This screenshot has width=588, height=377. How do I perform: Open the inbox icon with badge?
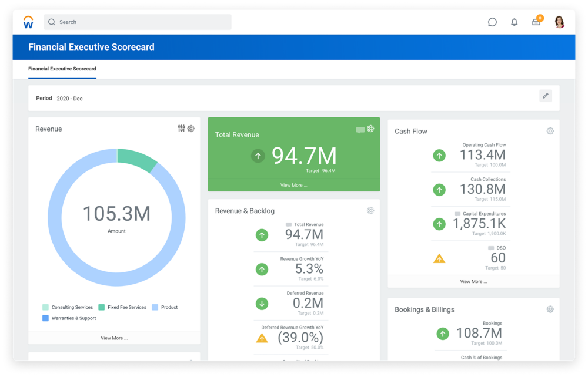[537, 22]
